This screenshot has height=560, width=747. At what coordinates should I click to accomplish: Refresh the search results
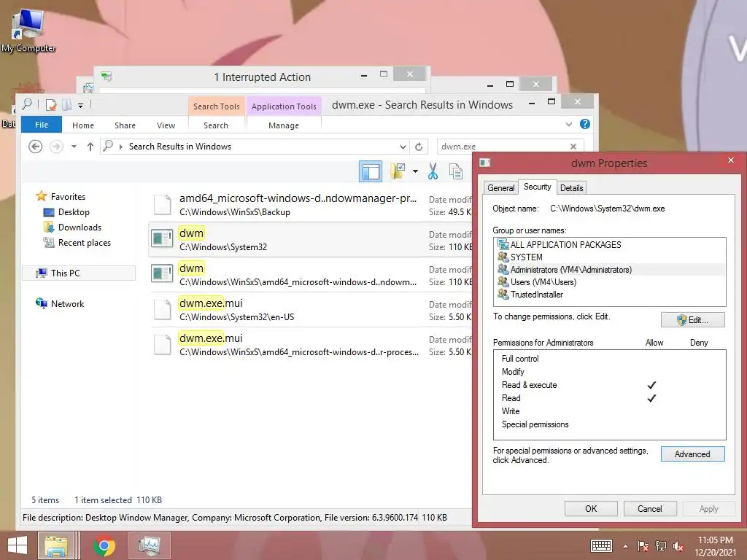pyautogui.click(x=419, y=147)
